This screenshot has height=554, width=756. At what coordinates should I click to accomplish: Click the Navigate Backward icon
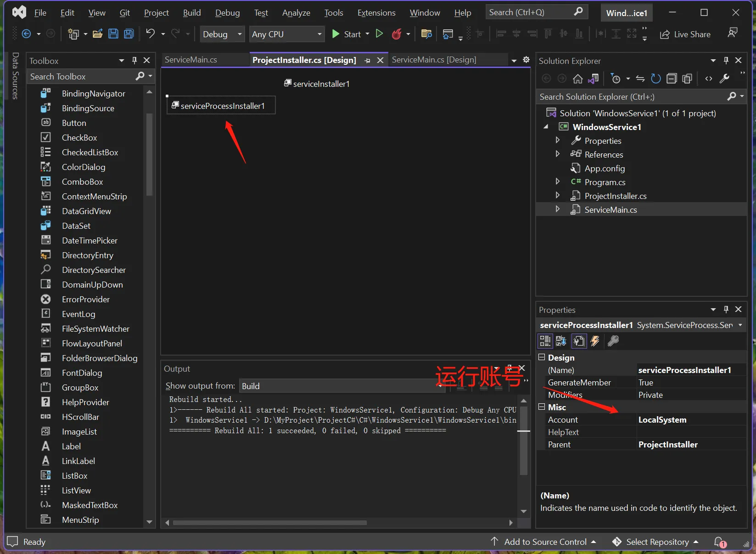(27, 34)
